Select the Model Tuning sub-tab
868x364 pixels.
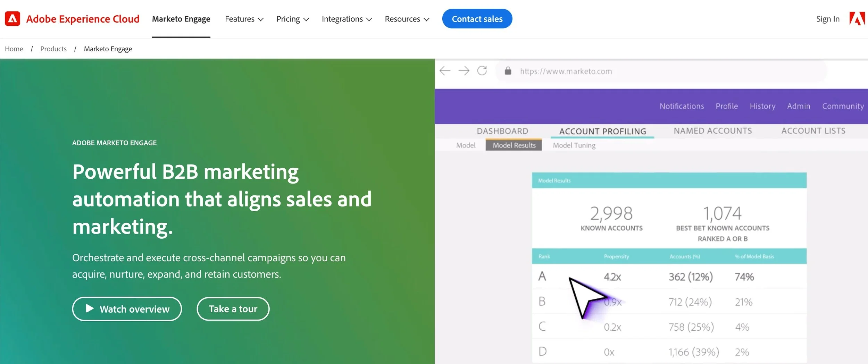574,145
